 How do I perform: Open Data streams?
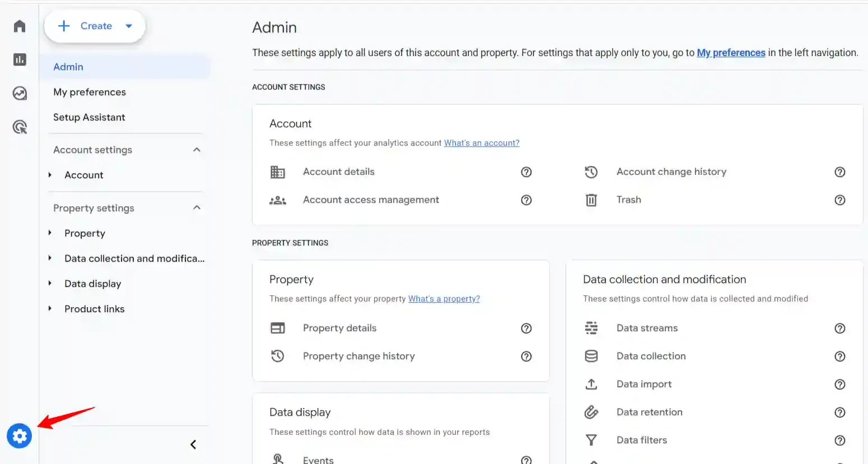[x=647, y=328]
